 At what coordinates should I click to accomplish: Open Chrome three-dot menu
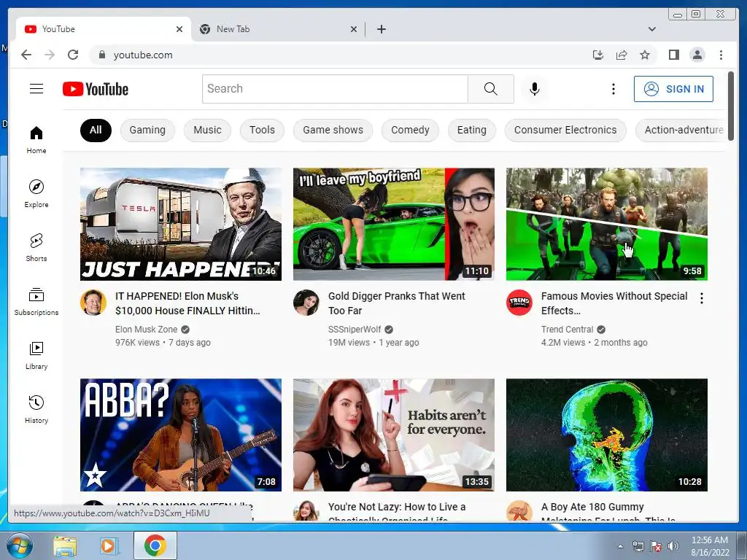721,55
